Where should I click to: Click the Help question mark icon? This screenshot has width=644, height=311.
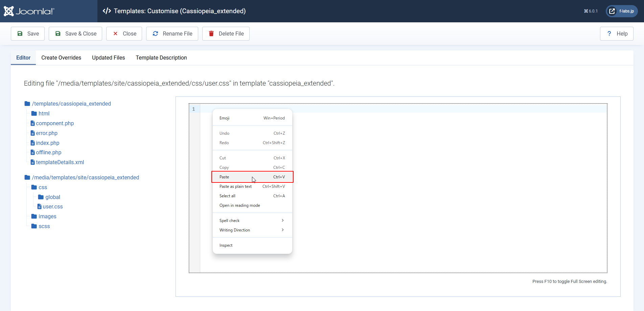tap(609, 34)
